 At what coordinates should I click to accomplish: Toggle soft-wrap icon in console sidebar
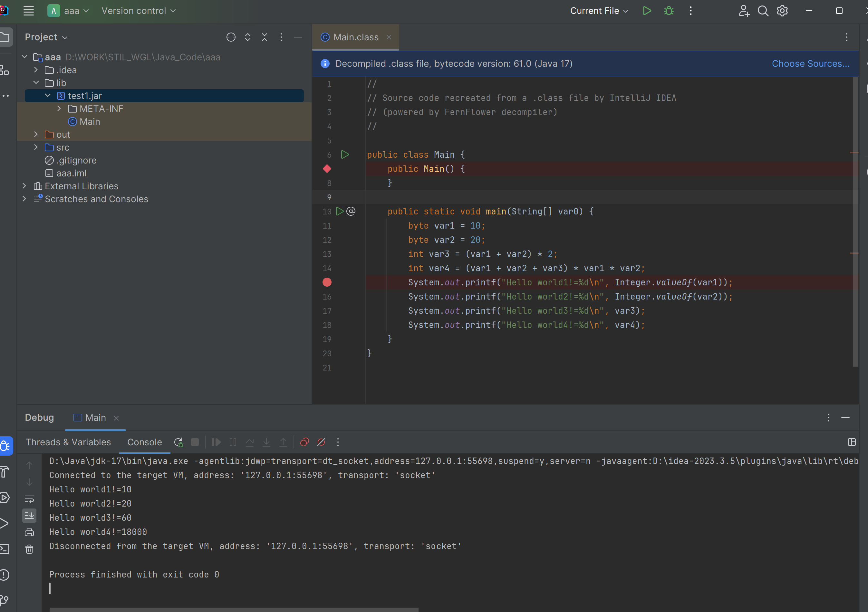click(x=29, y=499)
